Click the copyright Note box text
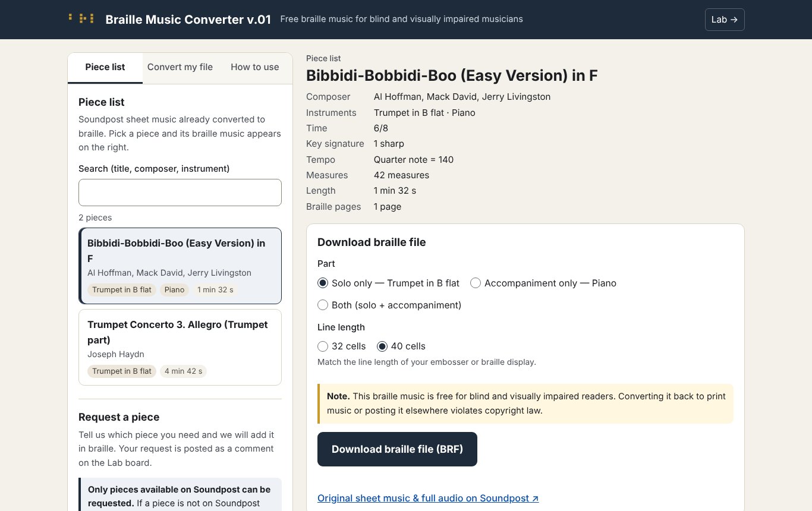The image size is (812, 511). tap(525, 403)
